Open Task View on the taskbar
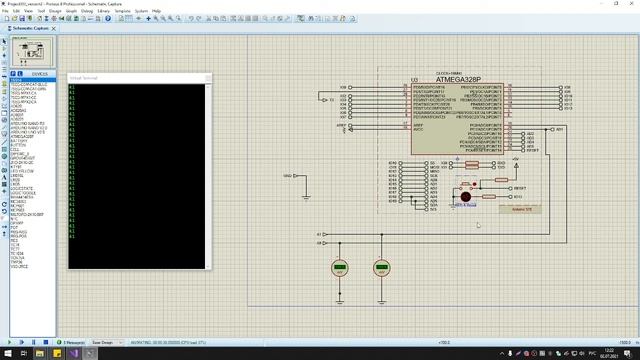This screenshot has width=640, height=360. (x=24, y=353)
